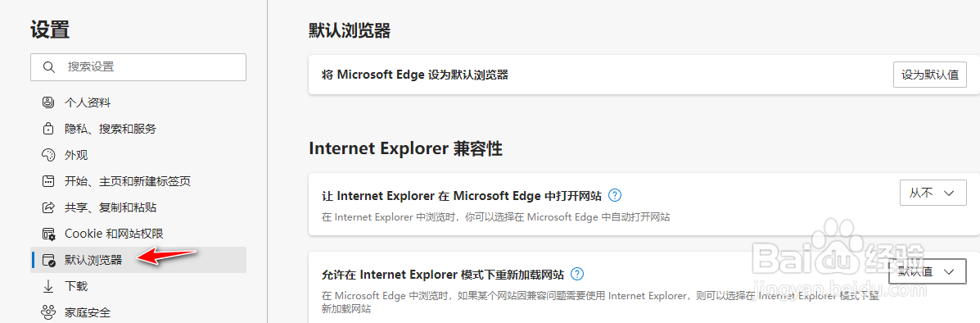Image resolution: width=980 pixels, height=323 pixels.
Task: Click the label 让 Internet Explorer 在 Microsoft Edge 中打开网站
Action: tap(461, 196)
